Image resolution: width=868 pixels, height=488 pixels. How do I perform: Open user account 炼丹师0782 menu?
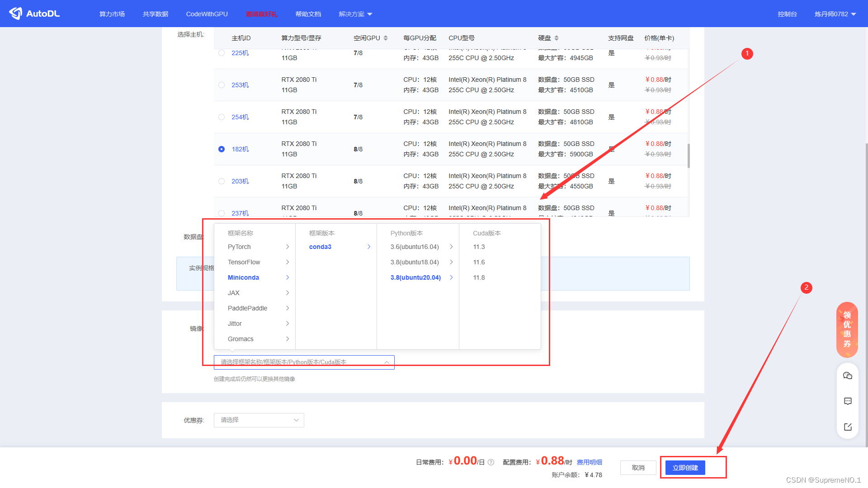pyautogui.click(x=835, y=14)
